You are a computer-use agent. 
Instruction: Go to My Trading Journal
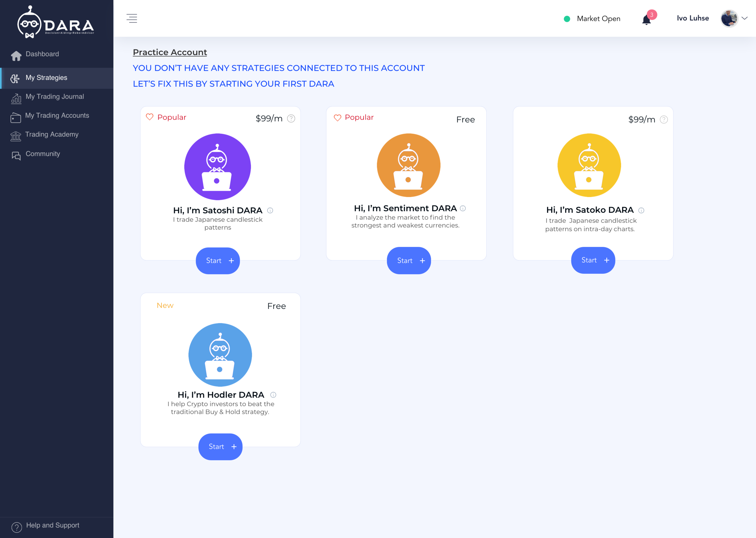pos(55,97)
